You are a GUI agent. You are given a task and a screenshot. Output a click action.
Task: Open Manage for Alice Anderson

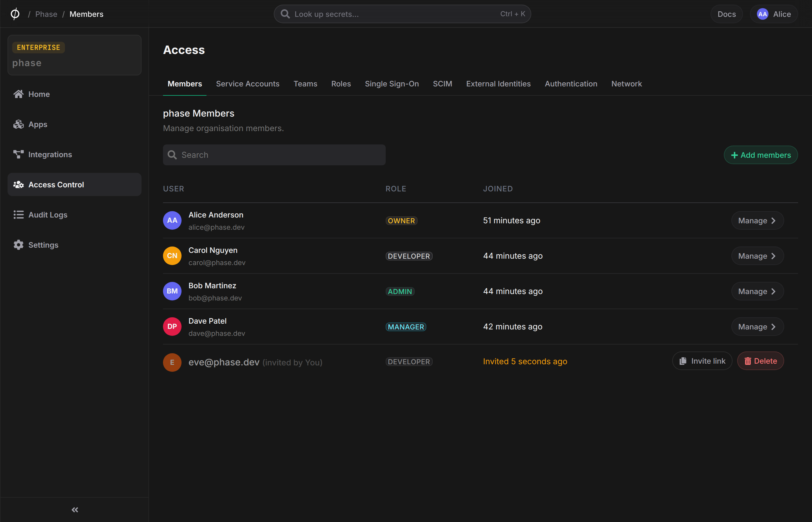tap(757, 220)
